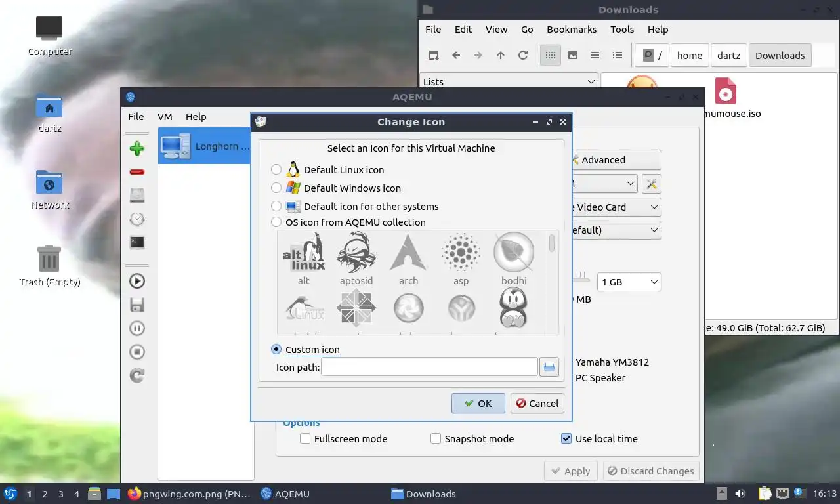
Task: Select Default icon for other systems
Action: [276, 206]
